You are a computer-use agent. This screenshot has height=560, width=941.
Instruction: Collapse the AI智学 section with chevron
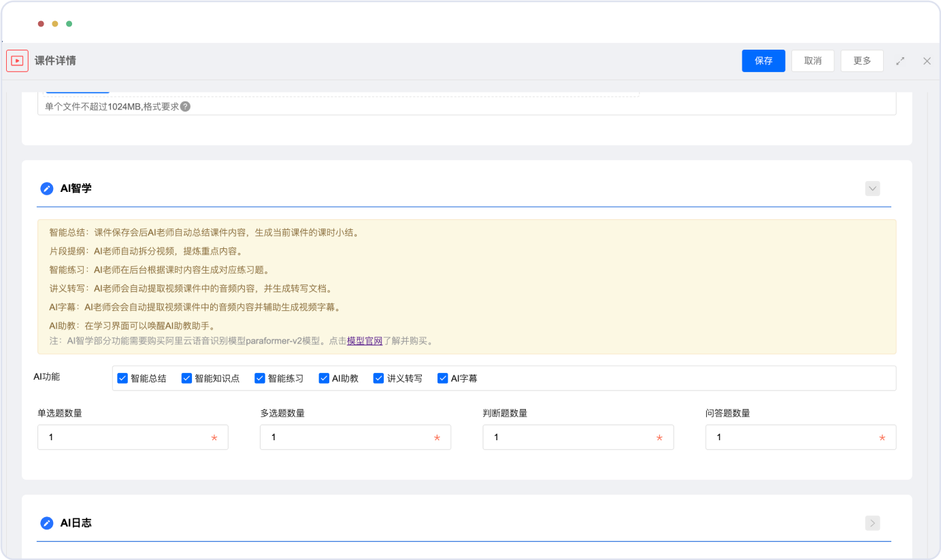click(x=872, y=188)
